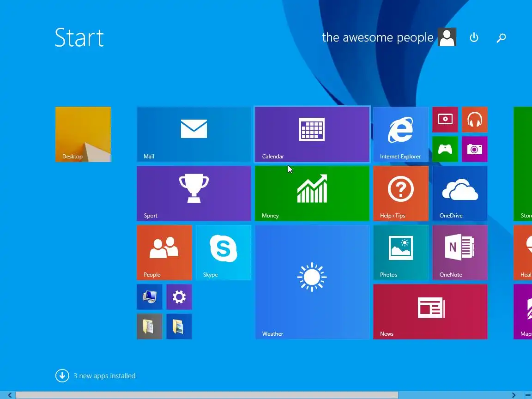The width and height of the screenshot is (532, 399).
Task: Launch the Calendar tile
Action: click(312, 134)
